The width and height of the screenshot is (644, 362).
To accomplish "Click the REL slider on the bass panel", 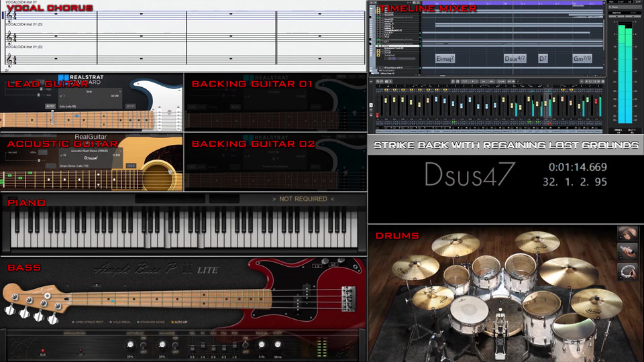I will pos(193,348).
